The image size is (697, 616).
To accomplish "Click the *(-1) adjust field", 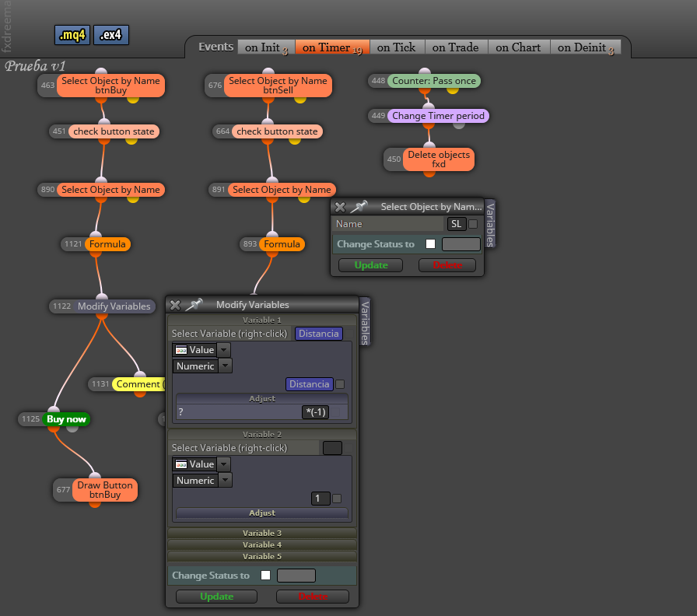I will coord(316,412).
